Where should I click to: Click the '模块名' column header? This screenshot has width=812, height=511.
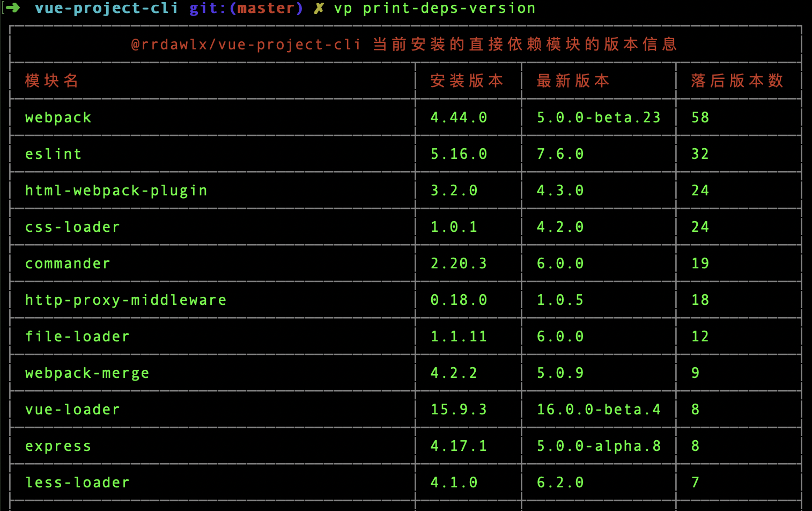[52, 81]
